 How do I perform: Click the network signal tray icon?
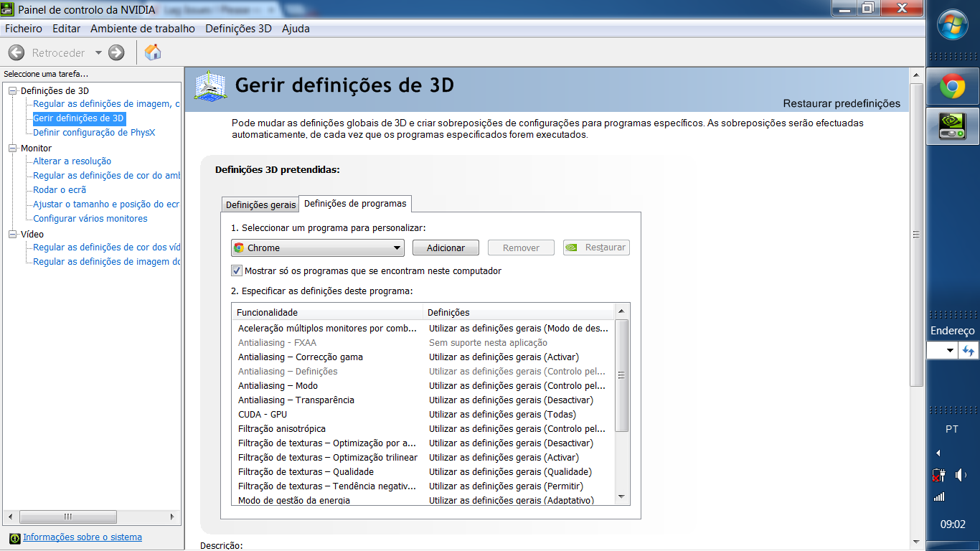click(939, 496)
